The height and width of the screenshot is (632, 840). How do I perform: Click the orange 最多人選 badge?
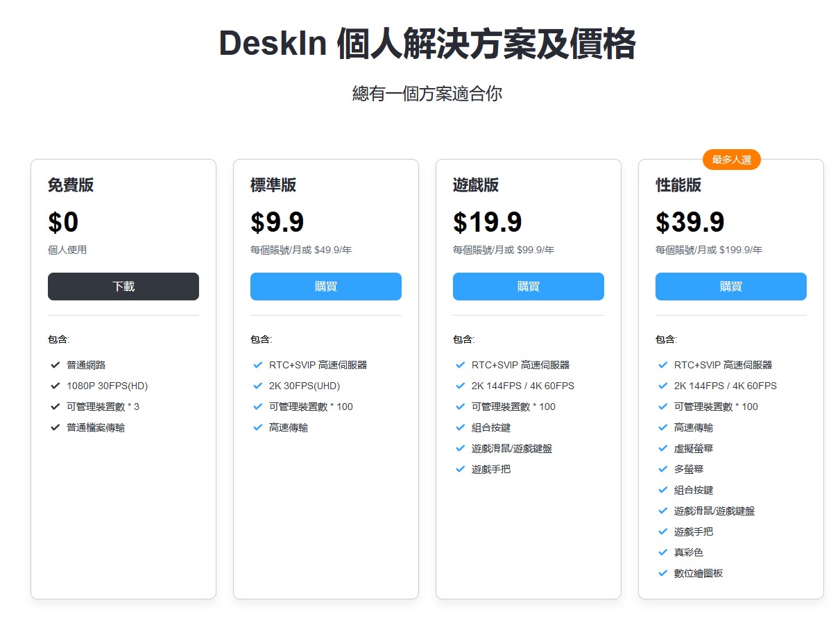click(x=732, y=160)
